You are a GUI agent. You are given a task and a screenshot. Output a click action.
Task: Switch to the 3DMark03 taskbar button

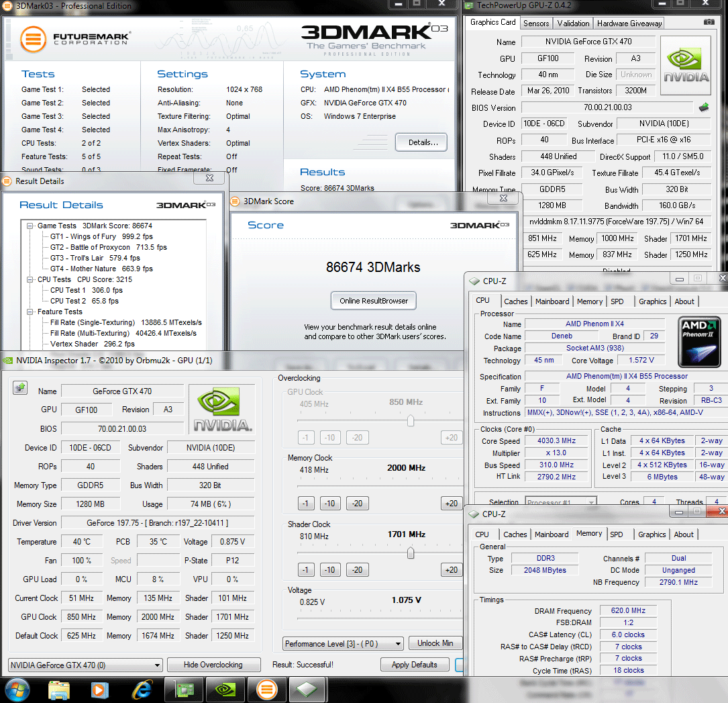(x=267, y=690)
